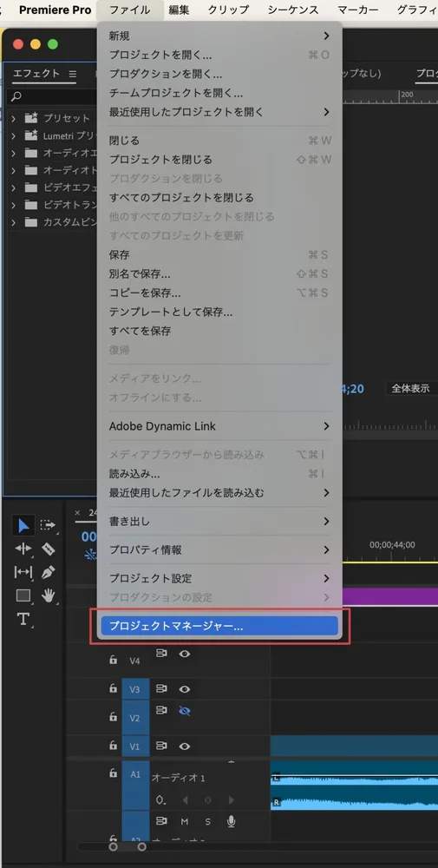
Task: Click sync lock icon on V3 track
Action: coord(161,689)
